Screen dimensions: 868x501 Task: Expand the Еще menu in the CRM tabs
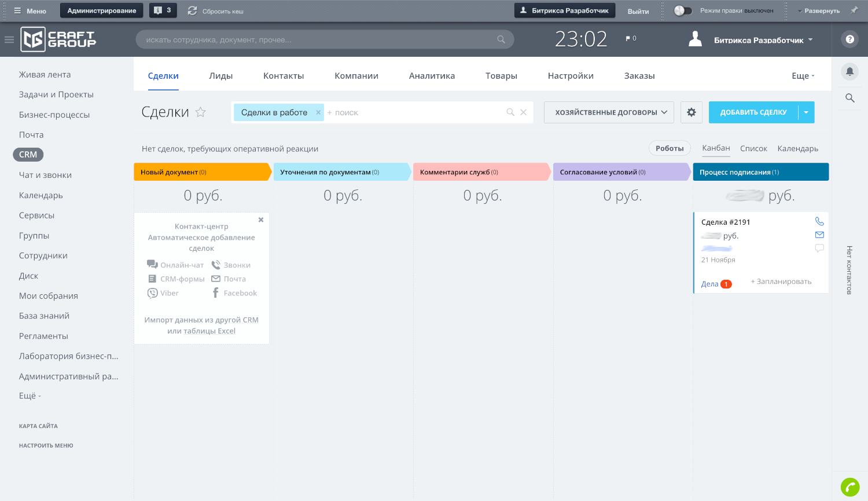point(803,76)
